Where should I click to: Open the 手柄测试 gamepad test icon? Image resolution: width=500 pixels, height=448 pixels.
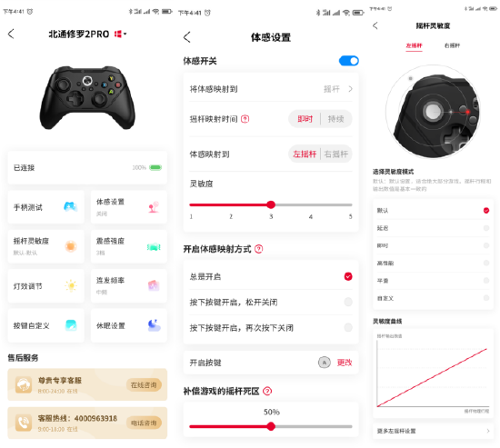tap(71, 206)
